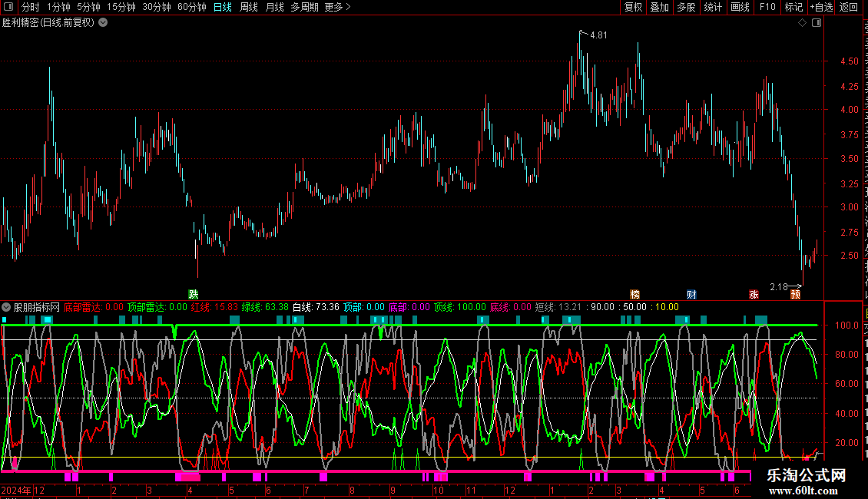Click 红线: 15.83 indicator value
868x499 pixels.
[x=215, y=307]
